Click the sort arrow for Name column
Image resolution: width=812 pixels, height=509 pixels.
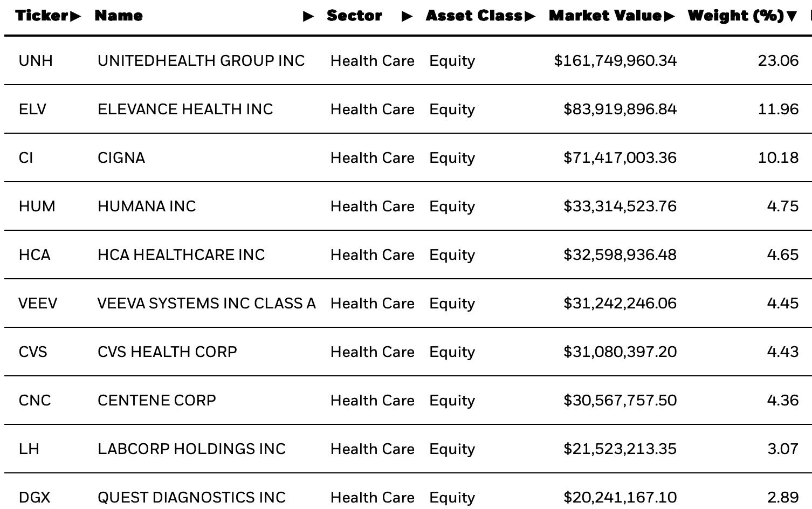[x=308, y=16]
